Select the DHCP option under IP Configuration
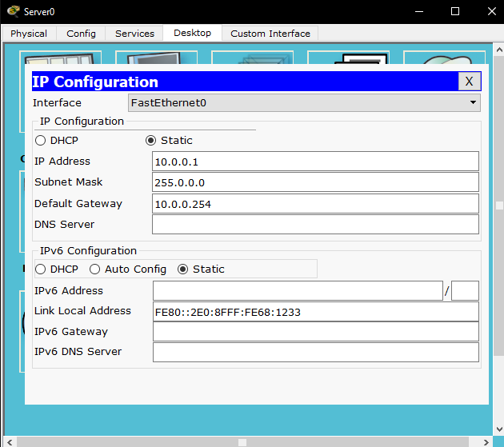This screenshot has height=447, width=504. 40,141
